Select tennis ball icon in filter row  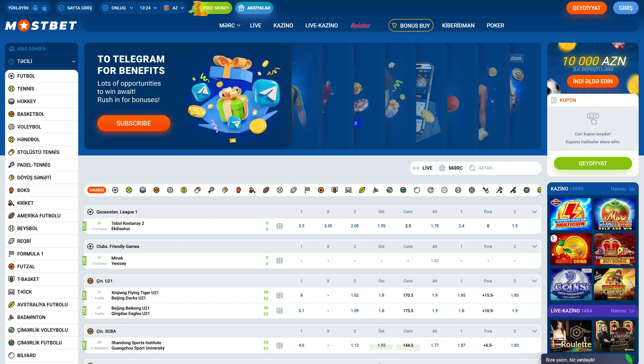(x=129, y=190)
